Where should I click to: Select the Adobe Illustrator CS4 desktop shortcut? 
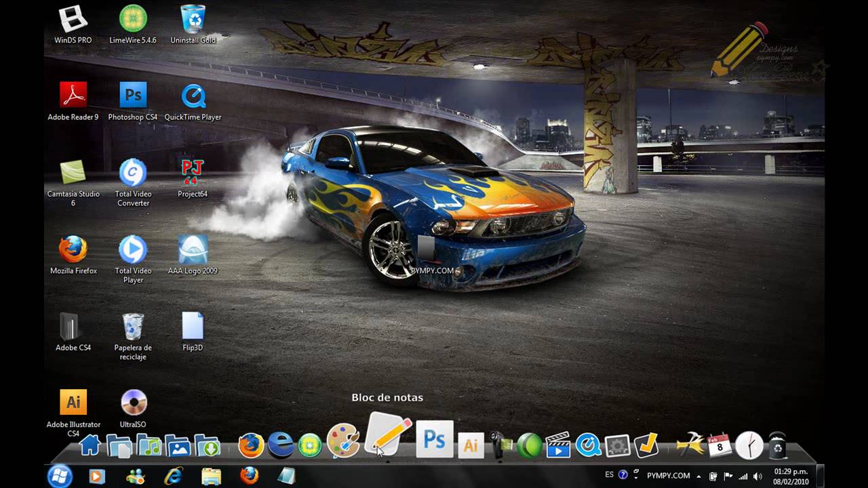point(73,413)
